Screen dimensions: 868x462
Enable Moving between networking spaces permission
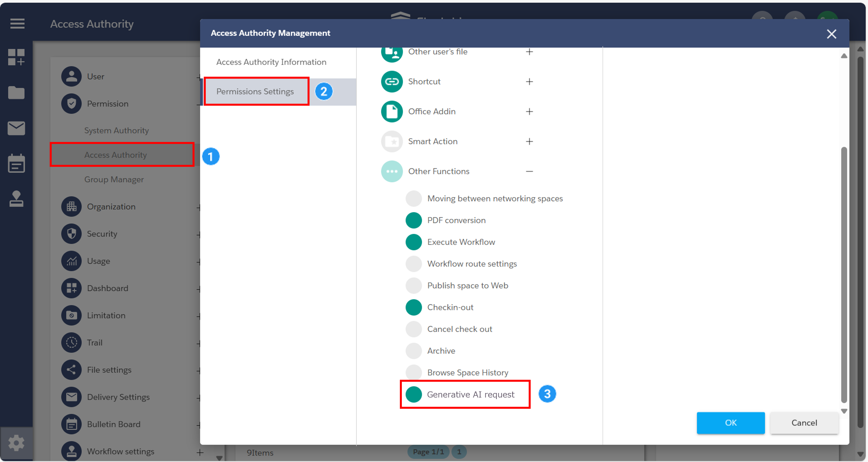pos(414,199)
